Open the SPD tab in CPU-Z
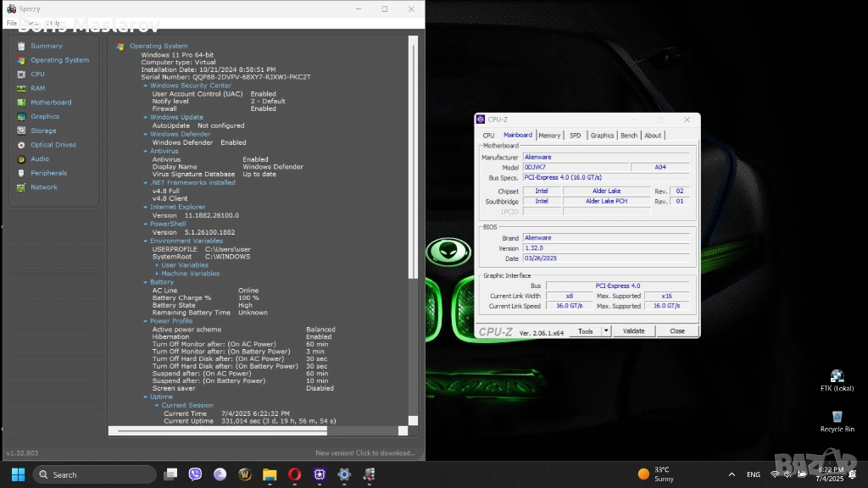This screenshot has width=868, height=488. [x=576, y=136]
